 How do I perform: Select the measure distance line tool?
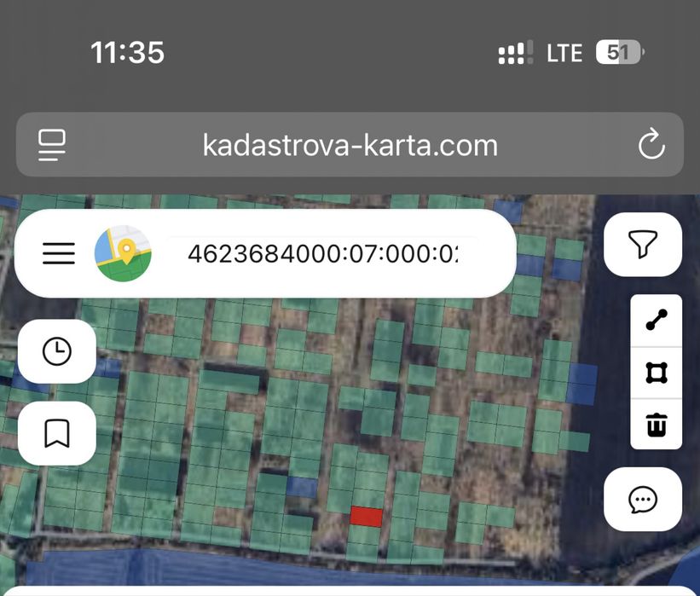click(657, 320)
